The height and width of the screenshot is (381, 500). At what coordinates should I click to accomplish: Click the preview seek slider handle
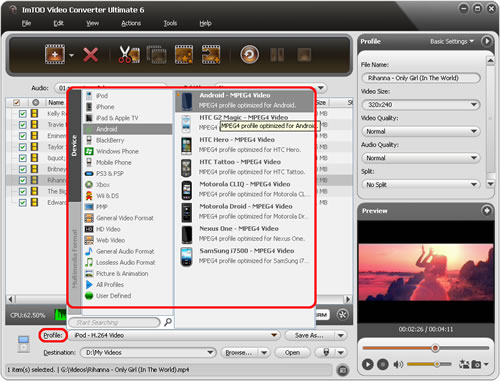pos(435,348)
